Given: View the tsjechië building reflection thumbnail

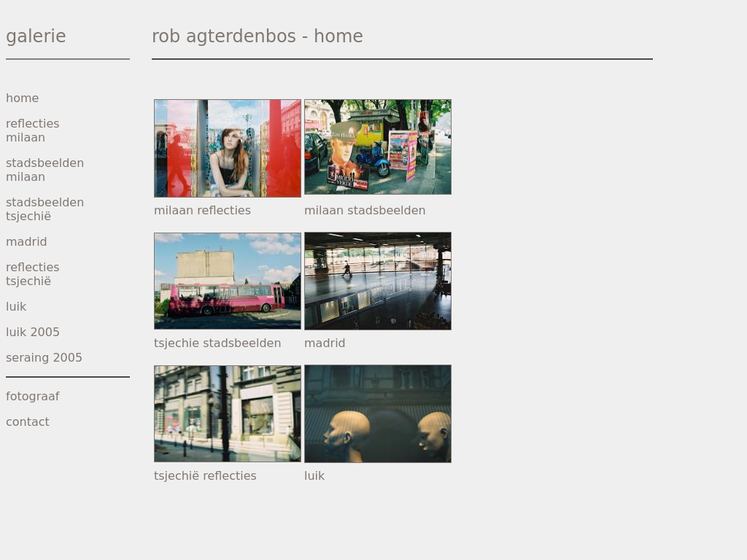Looking at the screenshot, I should click(x=228, y=414).
